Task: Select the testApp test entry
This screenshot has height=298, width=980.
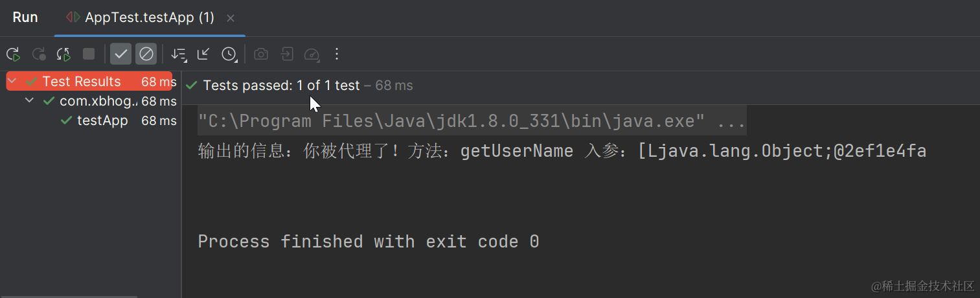Action: (x=102, y=120)
